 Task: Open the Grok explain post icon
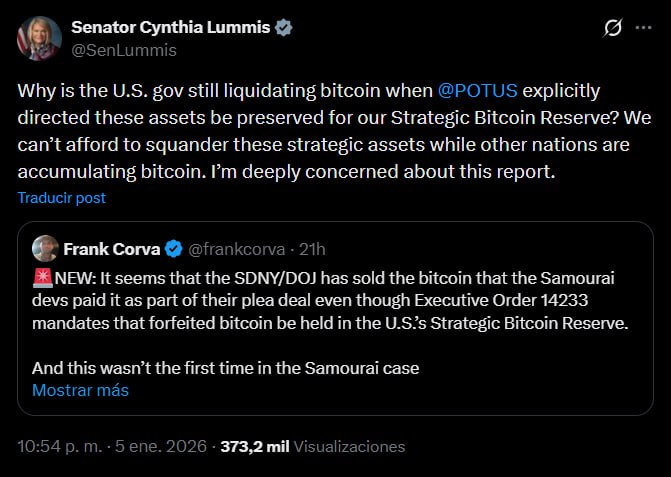point(613,30)
